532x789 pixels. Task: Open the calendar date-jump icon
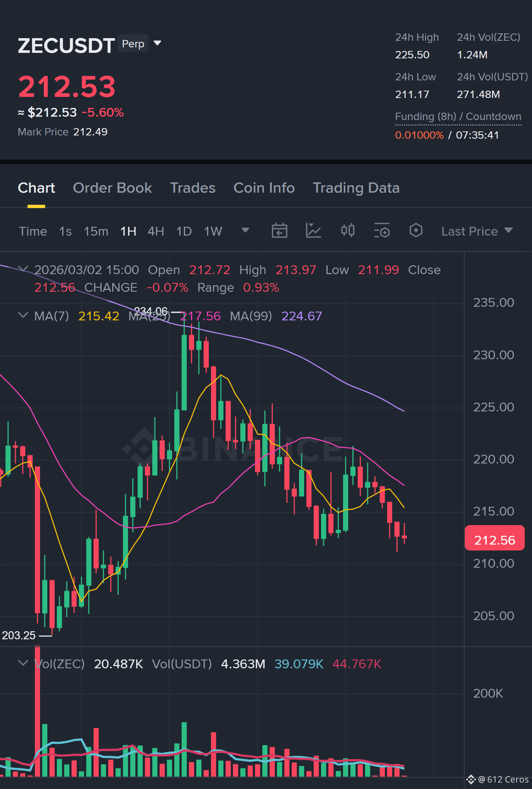pyautogui.click(x=279, y=231)
